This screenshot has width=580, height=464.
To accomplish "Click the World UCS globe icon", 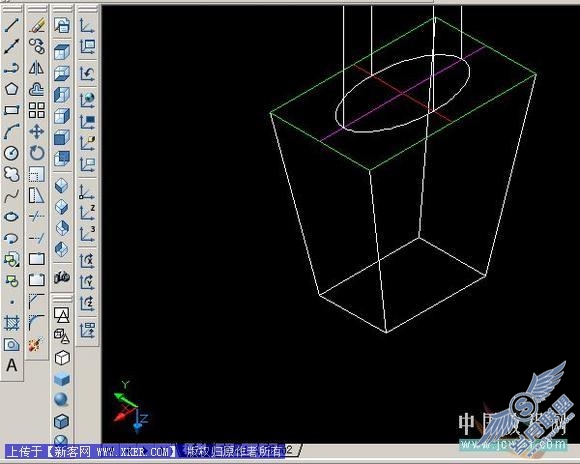I will (x=87, y=99).
